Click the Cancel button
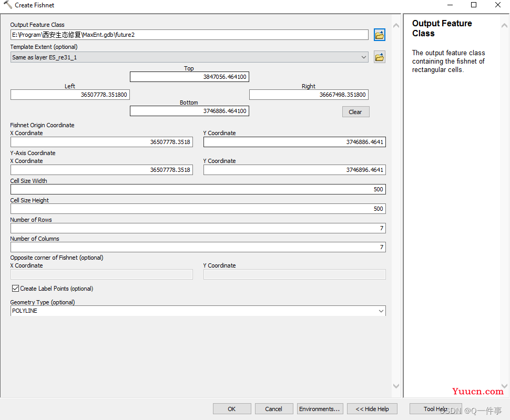The width and height of the screenshot is (510, 420). tap(274, 408)
